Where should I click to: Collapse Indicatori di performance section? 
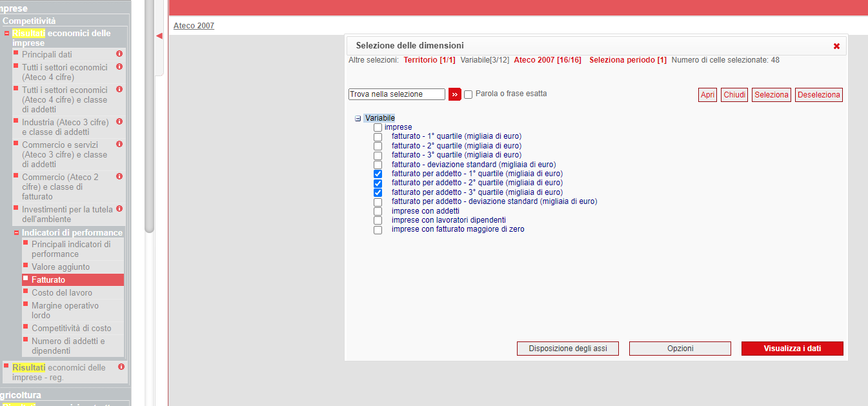click(16, 232)
